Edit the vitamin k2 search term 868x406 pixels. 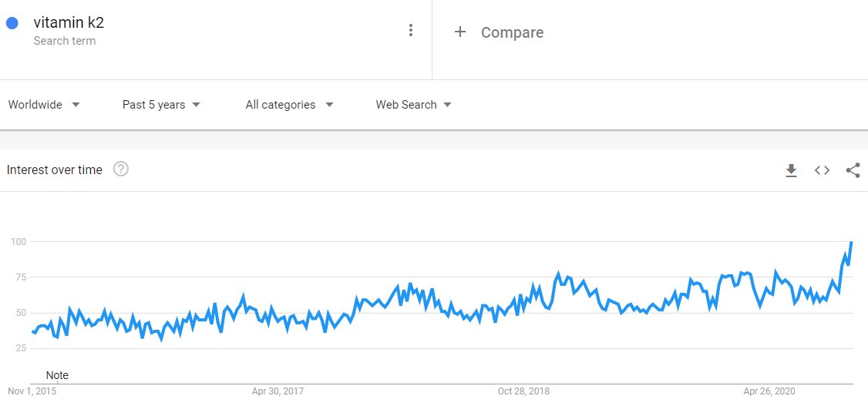point(69,22)
